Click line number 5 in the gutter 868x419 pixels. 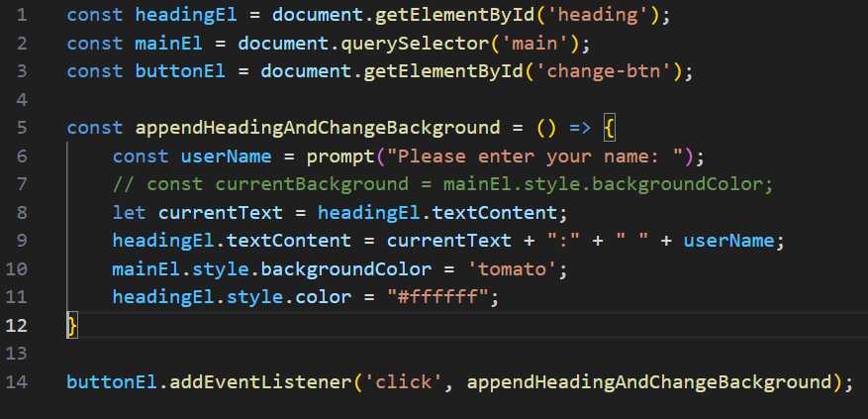click(22, 128)
